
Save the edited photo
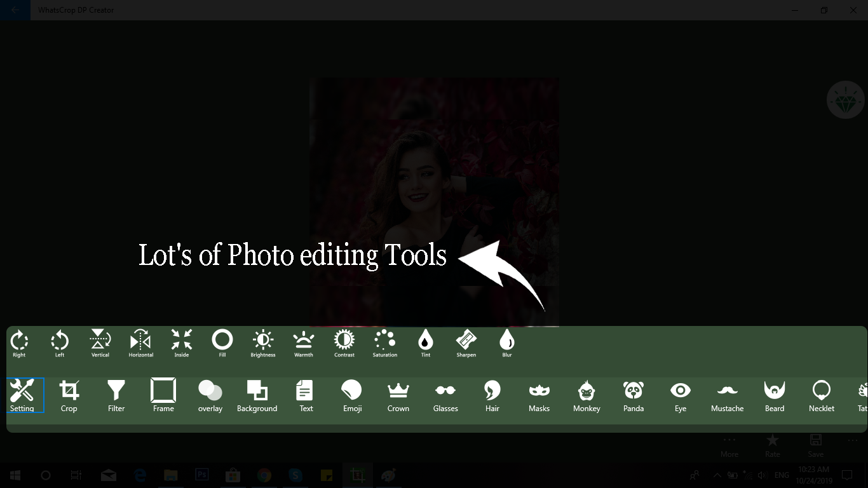pyautogui.click(x=816, y=446)
